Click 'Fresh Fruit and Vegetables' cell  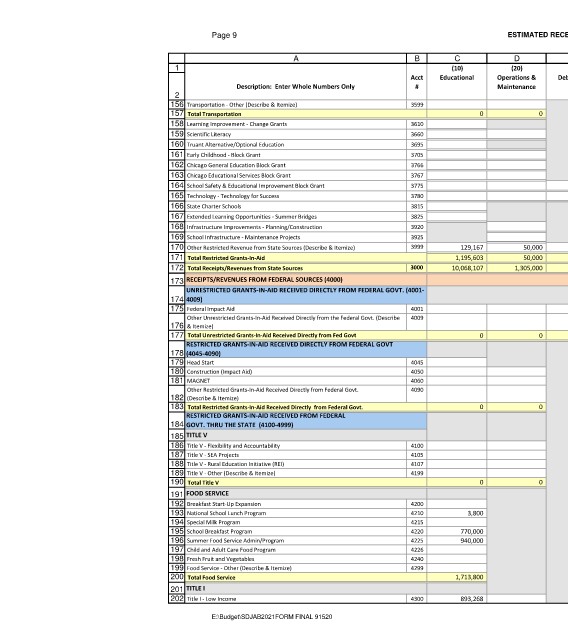tap(296, 559)
